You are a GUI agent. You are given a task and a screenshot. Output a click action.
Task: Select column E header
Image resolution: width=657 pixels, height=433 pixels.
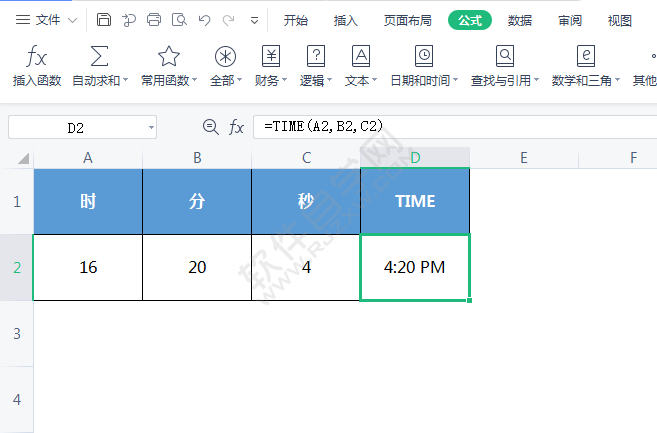[x=524, y=158]
